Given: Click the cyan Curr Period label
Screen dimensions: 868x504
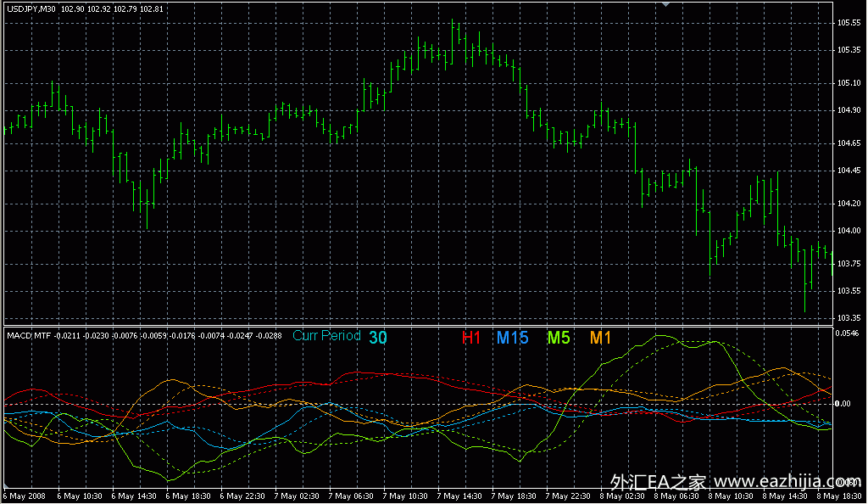Looking at the screenshot, I should (x=326, y=336).
